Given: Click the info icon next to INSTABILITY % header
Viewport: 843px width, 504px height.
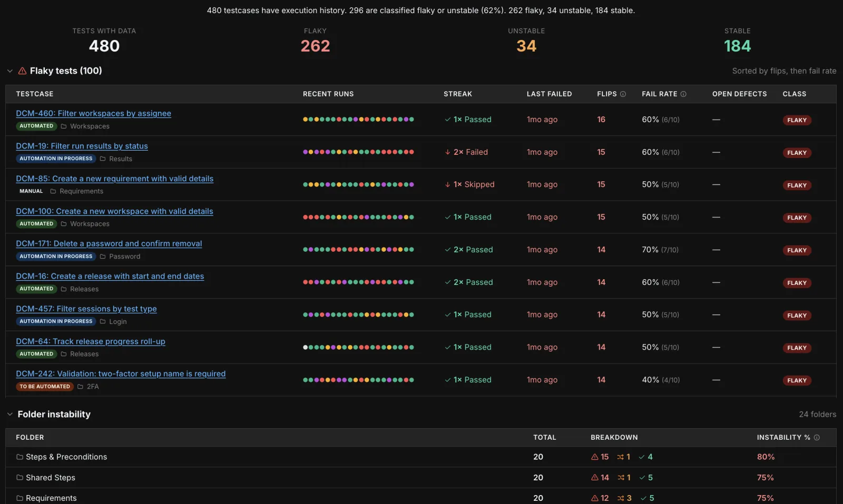Looking at the screenshot, I should click(x=817, y=438).
